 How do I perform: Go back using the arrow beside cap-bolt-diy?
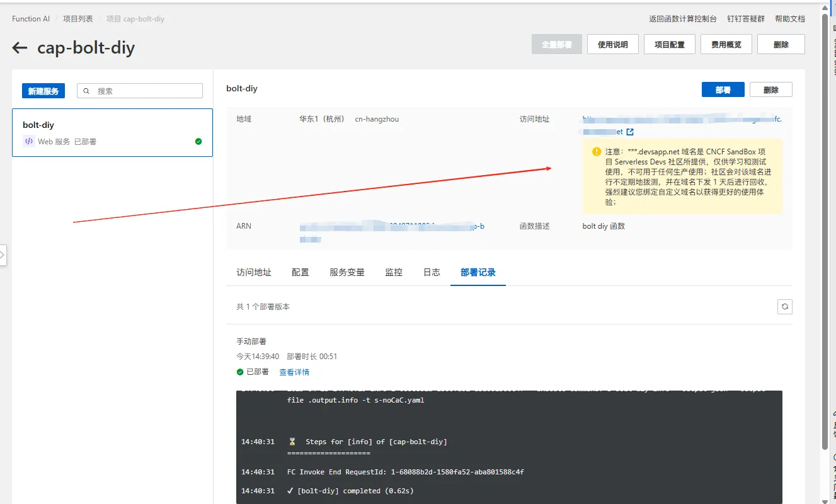(20, 48)
